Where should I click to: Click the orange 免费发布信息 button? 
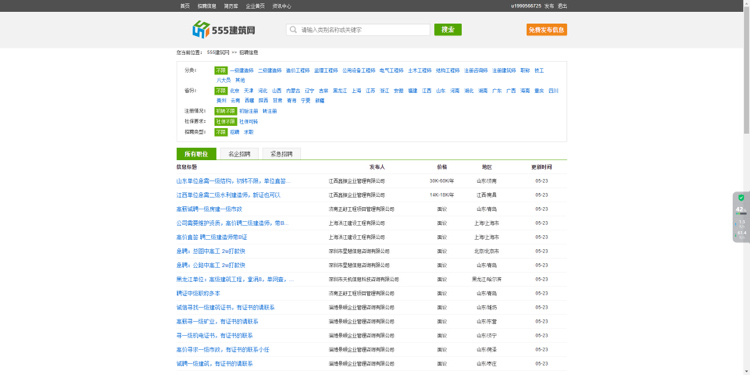pyautogui.click(x=547, y=30)
